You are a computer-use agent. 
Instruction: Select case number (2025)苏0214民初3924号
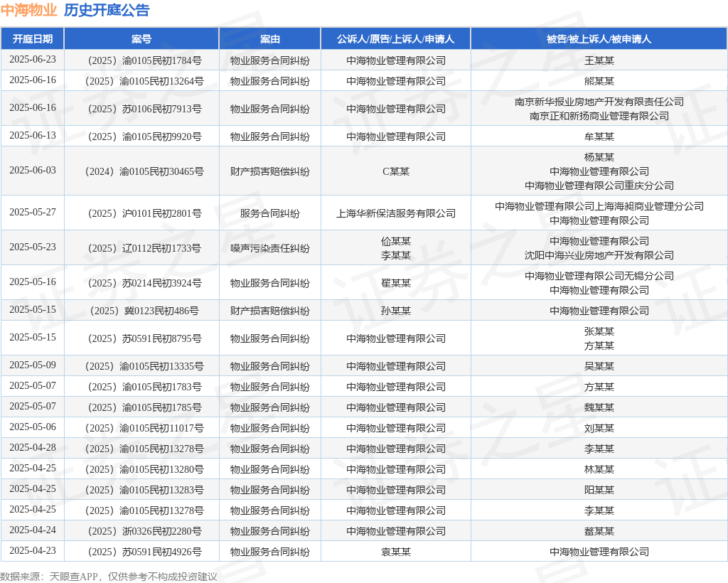[144, 283]
